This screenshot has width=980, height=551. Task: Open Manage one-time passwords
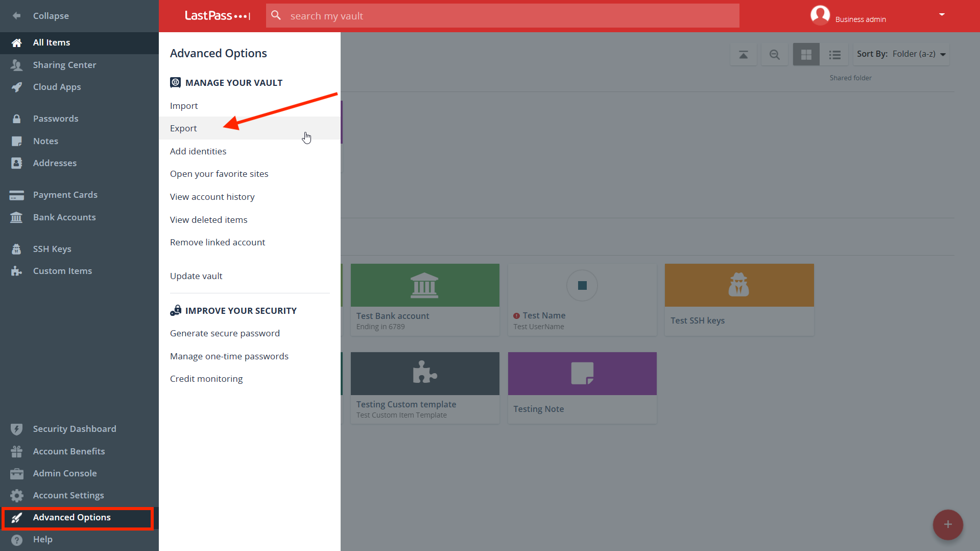(x=229, y=356)
